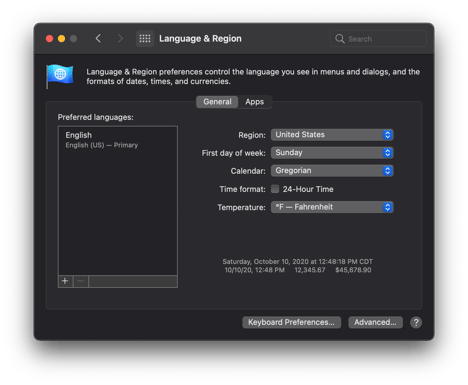Open the Temperature dropdown
This screenshot has height=385, width=468.
pos(332,207)
